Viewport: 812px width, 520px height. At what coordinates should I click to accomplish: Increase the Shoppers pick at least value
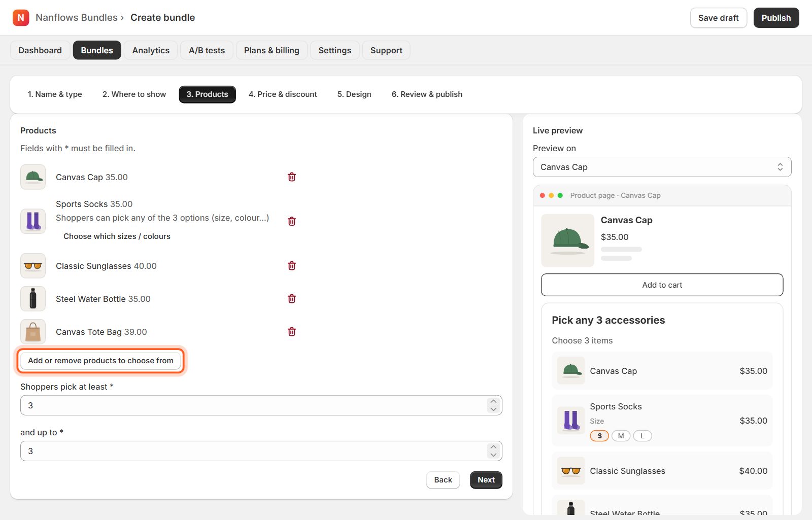pos(493,401)
